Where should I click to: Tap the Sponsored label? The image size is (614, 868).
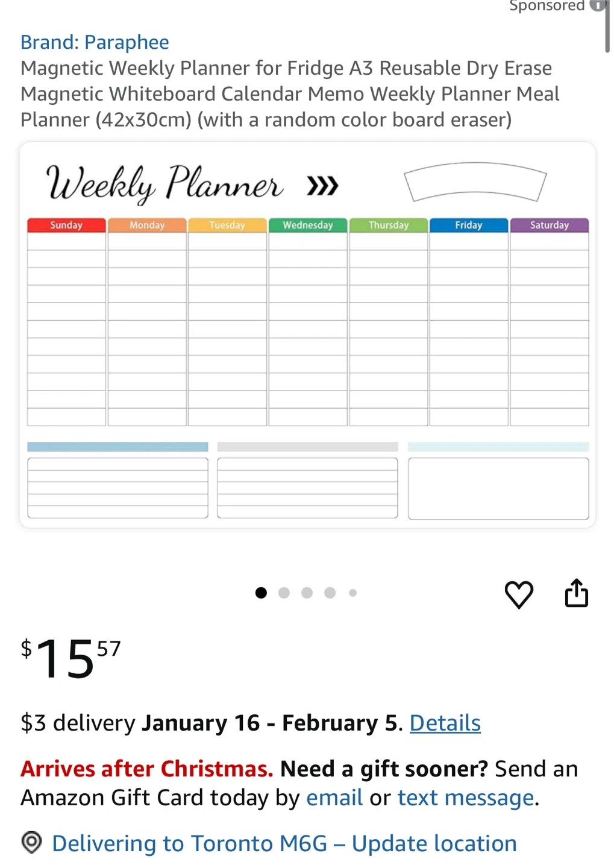[x=547, y=6]
